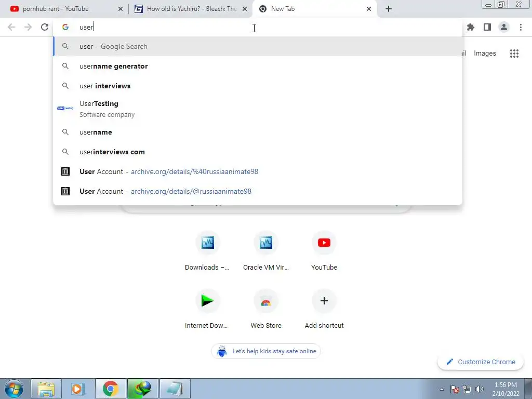Open the YouTube shortcut tile
This screenshot has width=532, height=399.
324,251
